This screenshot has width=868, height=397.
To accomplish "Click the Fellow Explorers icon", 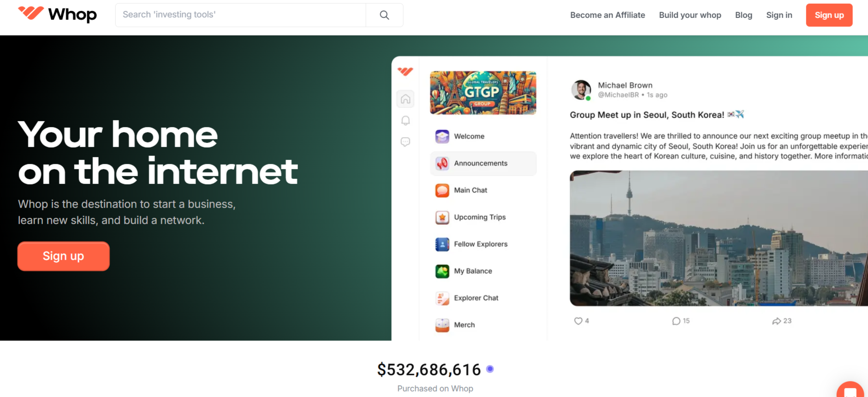I will 442,244.
